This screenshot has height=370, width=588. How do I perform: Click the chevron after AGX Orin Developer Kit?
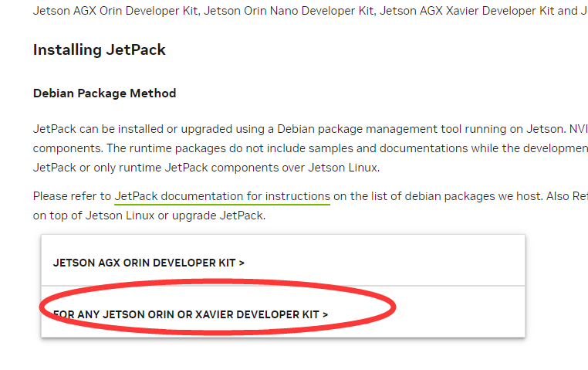(x=242, y=263)
